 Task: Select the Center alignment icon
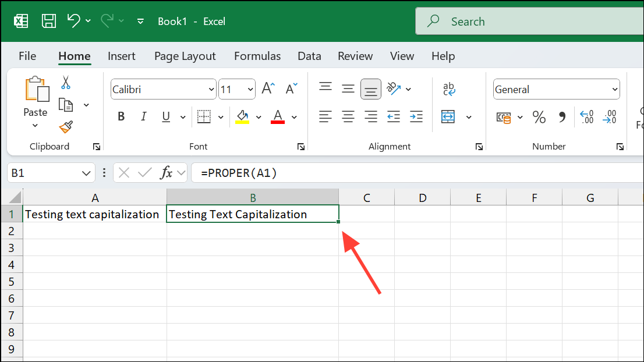pyautogui.click(x=348, y=116)
